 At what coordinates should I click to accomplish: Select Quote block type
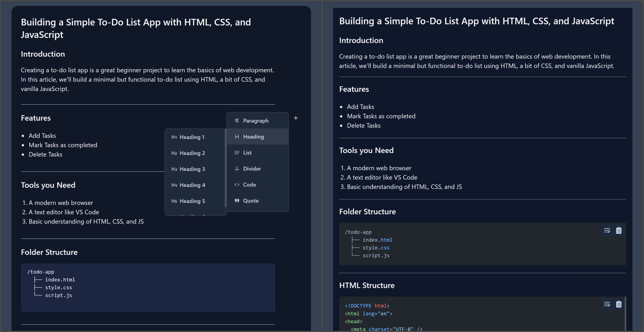pyautogui.click(x=257, y=201)
